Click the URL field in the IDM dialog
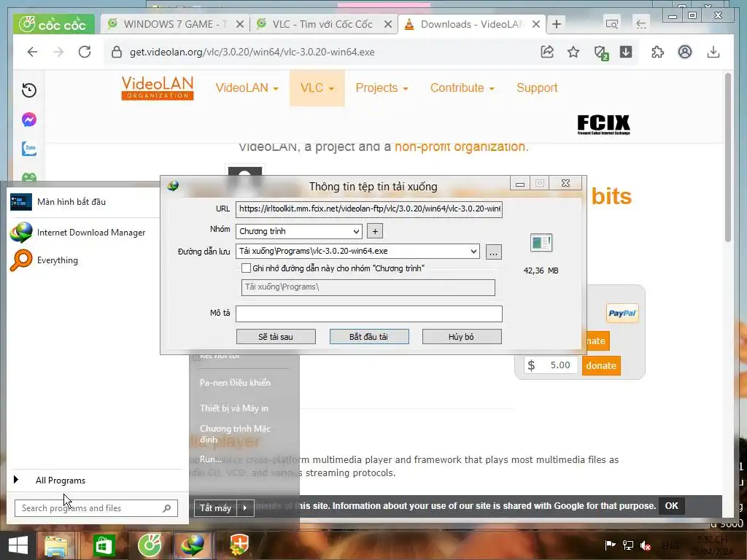747x560 pixels. (368, 209)
